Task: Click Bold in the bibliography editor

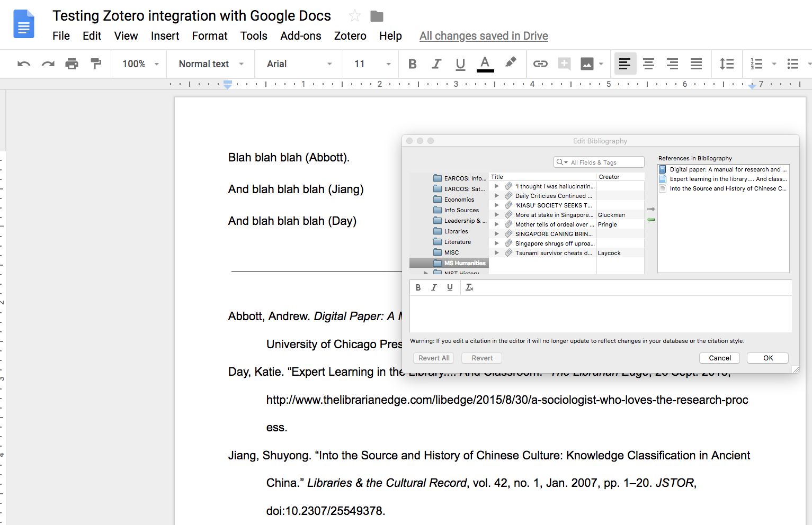Action: (x=418, y=287)
